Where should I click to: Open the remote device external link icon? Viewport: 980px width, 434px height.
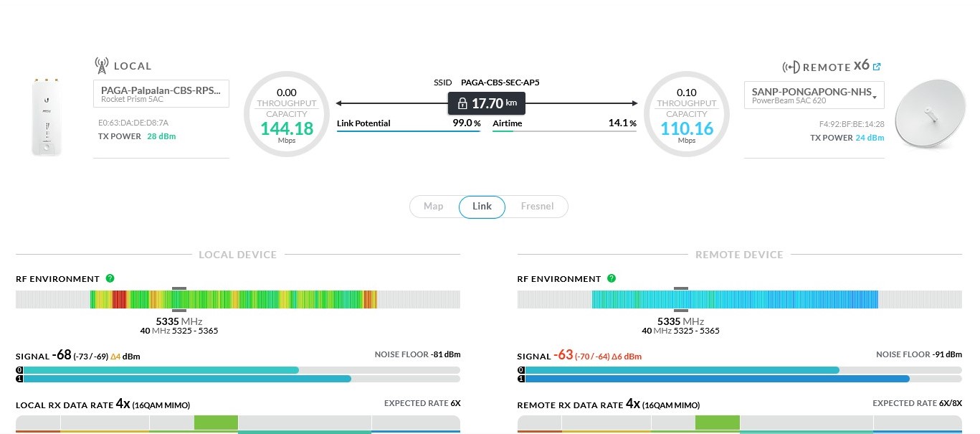[x=877, y=67]
